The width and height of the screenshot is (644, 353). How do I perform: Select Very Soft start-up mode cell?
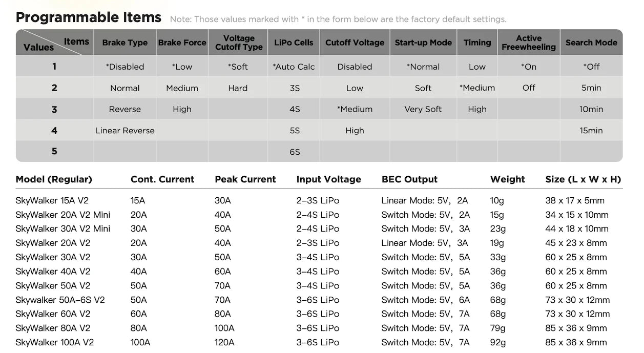(423, 109)
